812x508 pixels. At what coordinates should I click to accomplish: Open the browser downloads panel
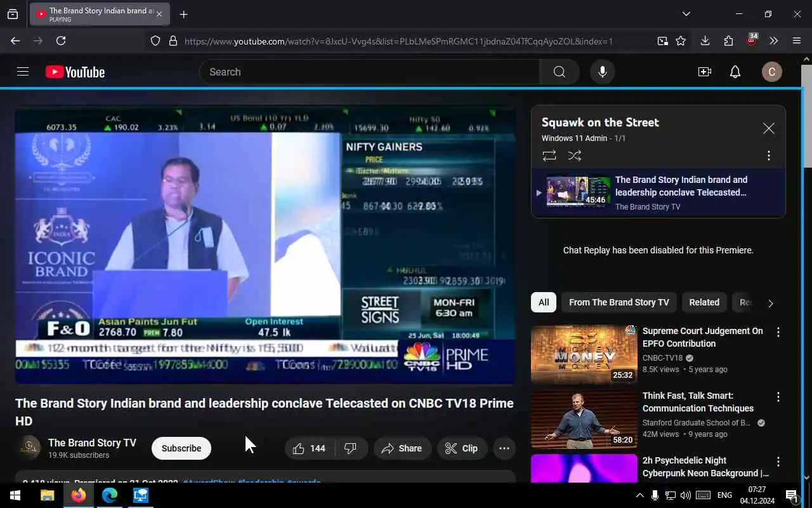tap(705, 41)
